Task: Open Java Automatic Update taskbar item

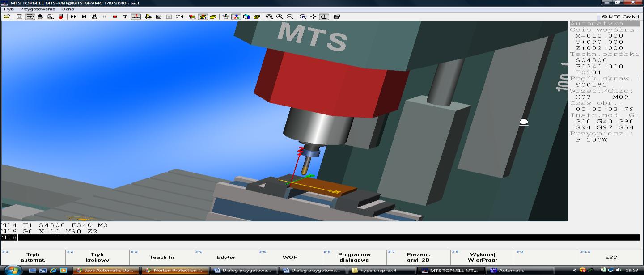Action: pos(106,270)
